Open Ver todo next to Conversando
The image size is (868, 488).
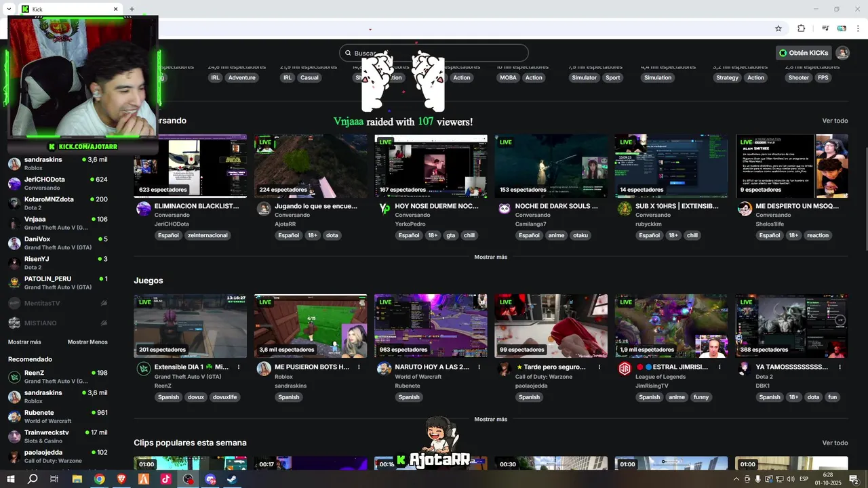tap(835, 121)
